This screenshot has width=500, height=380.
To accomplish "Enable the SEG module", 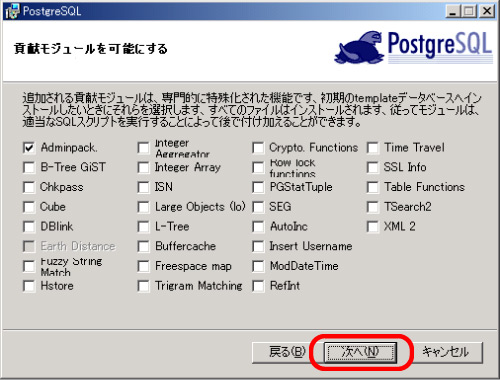I will (x=258, y=207).
